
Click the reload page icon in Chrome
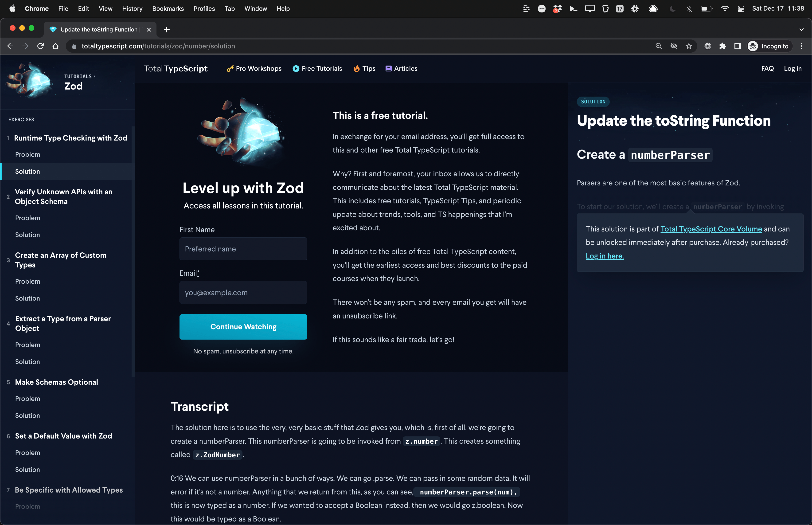click(41, 46)
